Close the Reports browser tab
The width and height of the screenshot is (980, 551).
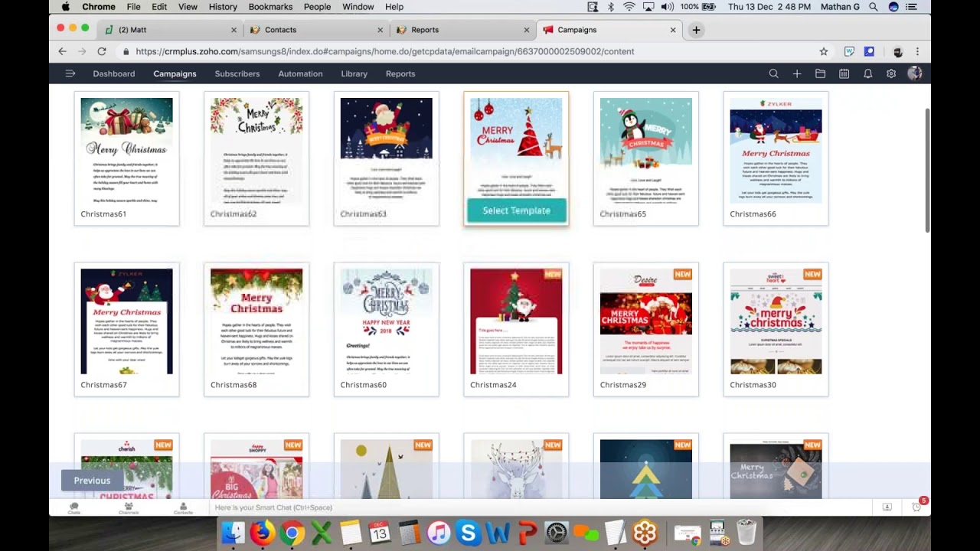tap(526, 30)
